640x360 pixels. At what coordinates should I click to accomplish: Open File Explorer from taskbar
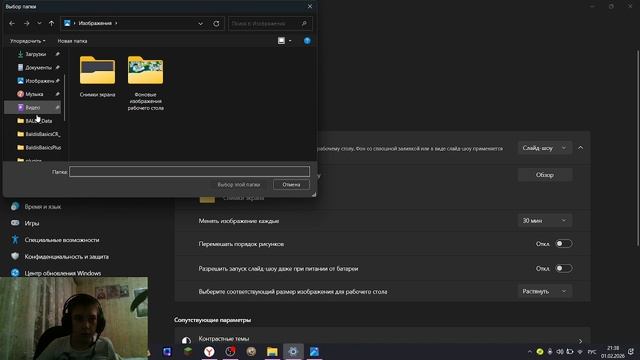272,351
